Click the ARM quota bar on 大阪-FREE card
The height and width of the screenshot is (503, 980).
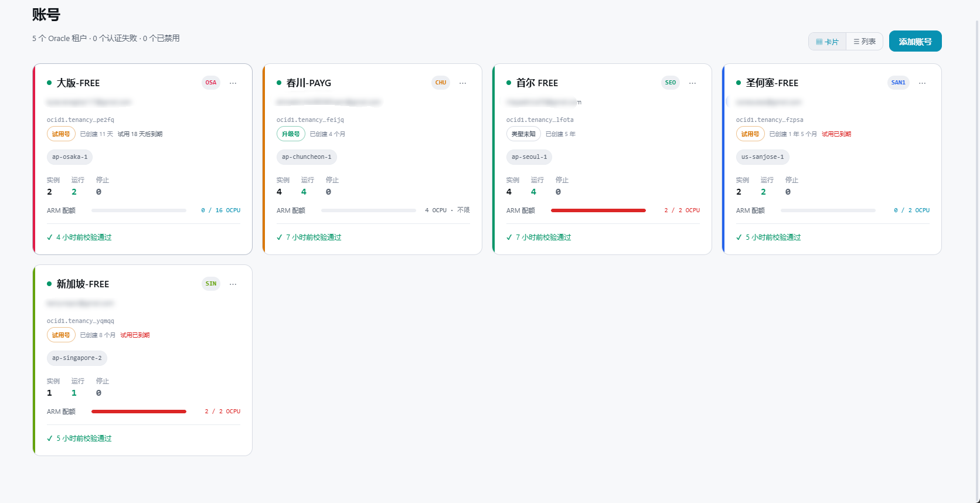139,210
